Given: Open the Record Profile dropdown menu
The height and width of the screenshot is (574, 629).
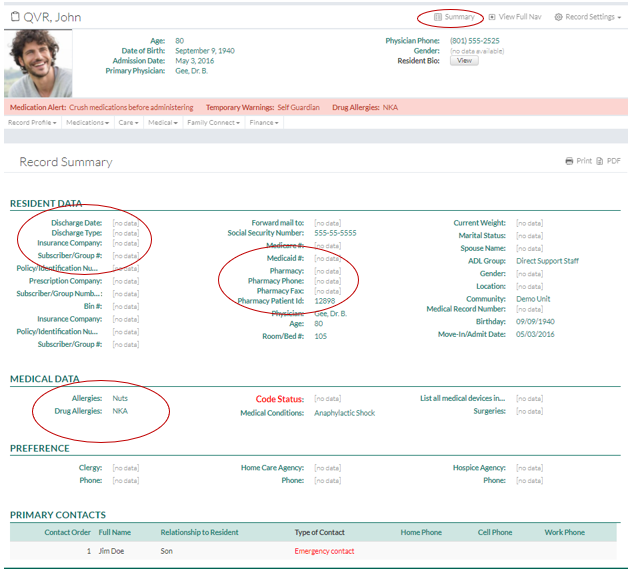Looking at the screenshot, I should 32,123.
